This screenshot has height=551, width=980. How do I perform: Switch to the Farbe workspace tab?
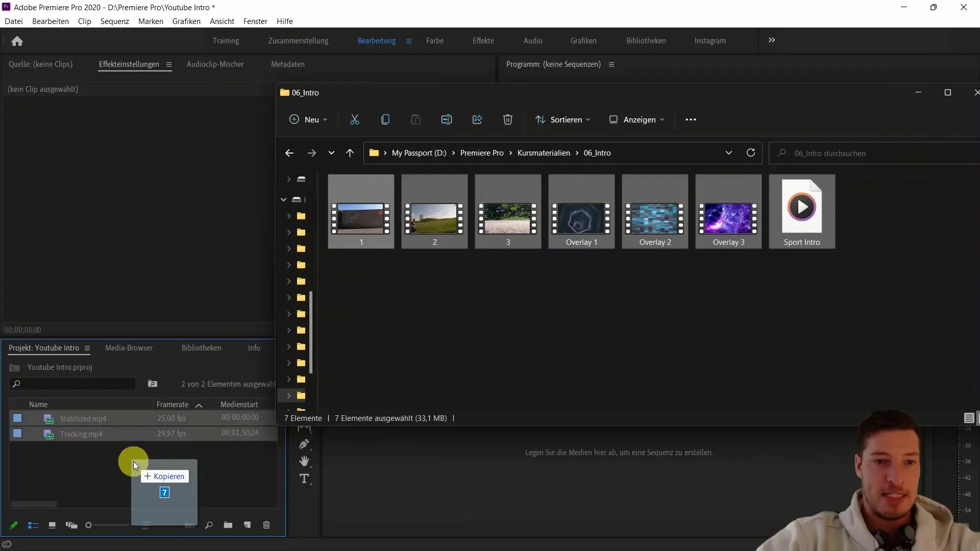(x=435, y=40)
